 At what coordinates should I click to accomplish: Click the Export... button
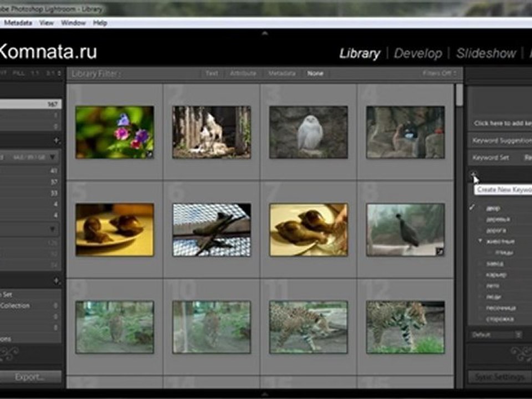[x=30, y=377]
